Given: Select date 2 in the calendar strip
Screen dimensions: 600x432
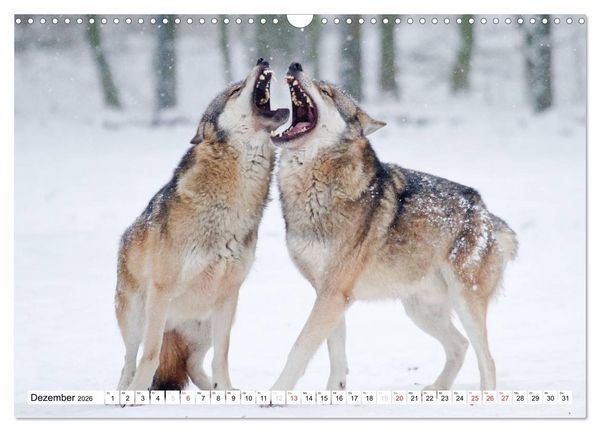Looking at the screenshot, I should [127, 398].
